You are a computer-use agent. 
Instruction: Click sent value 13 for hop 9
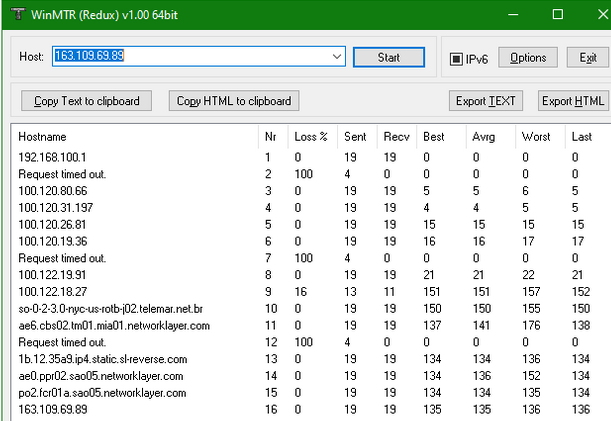click(350, 292)
